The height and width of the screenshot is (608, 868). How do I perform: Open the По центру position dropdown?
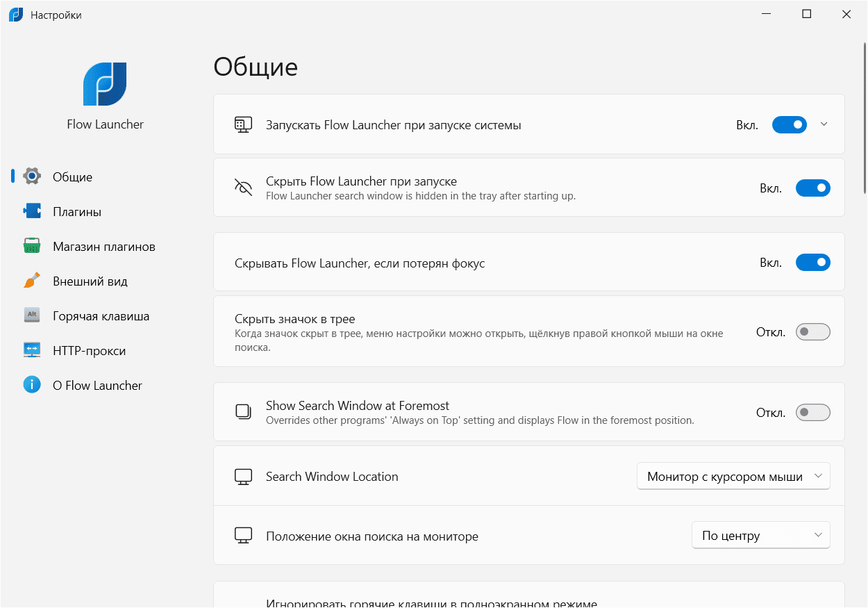point(760,536)
